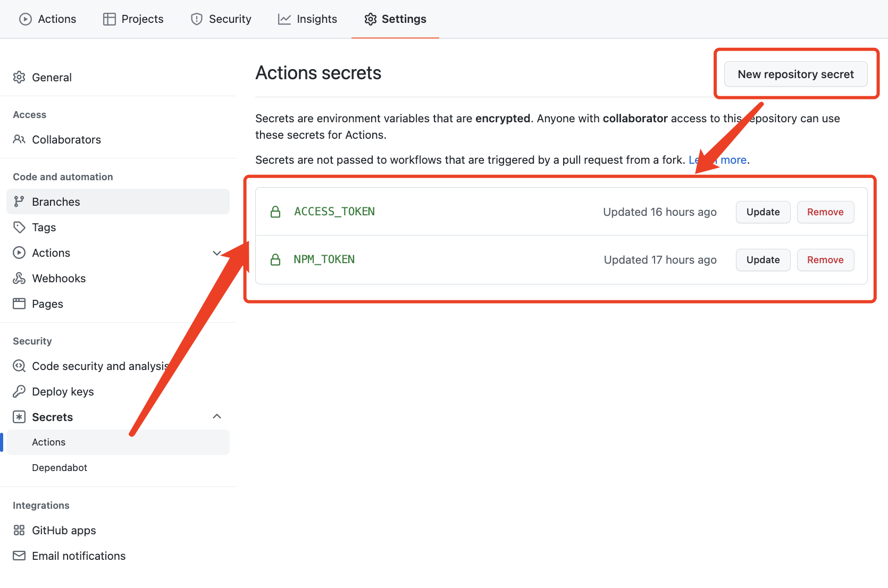The width and height of the screenshot is (888, 588).
Task: Create a New repository secret
Action: (x=795, y=74)
